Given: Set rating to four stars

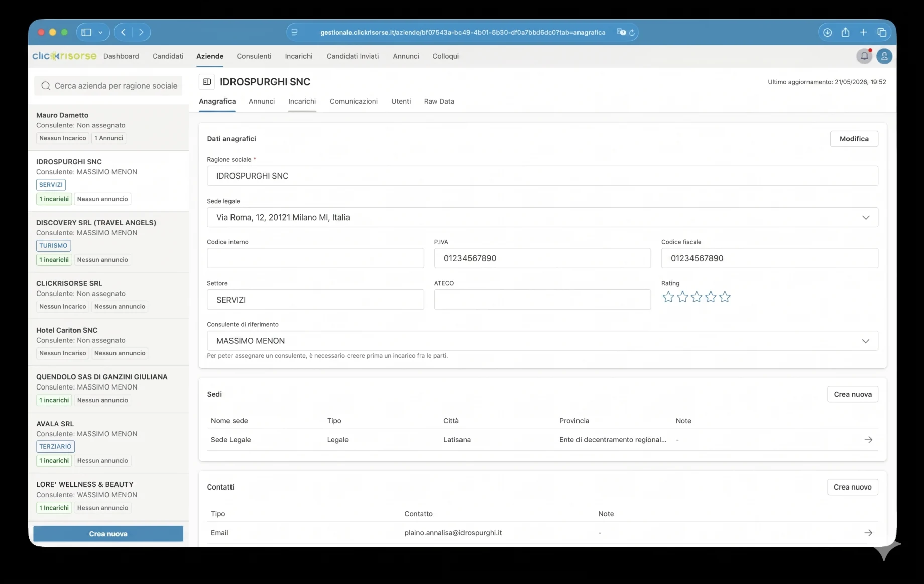Looking at the screenshot, I should [711, 297].
